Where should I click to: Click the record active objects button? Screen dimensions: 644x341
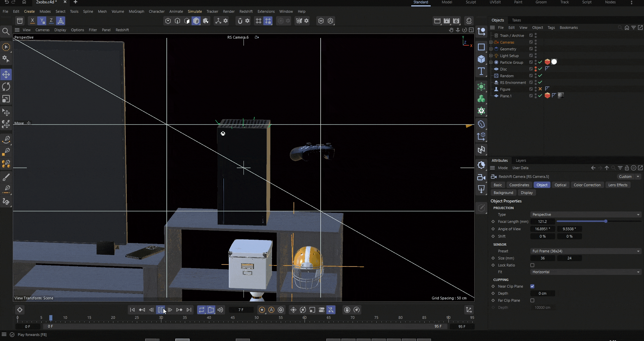coord(262,310)
